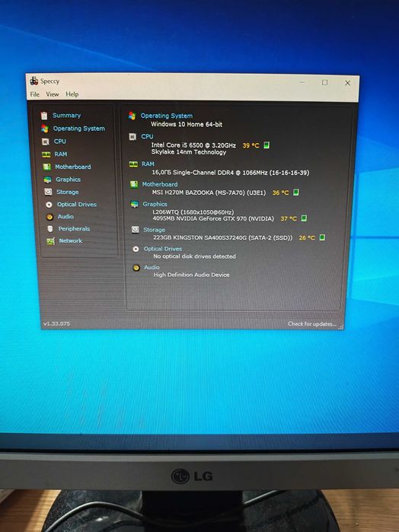Click the summary panel CPU chip icon
This screenshot has height=532, width=399.
(132, 137)
